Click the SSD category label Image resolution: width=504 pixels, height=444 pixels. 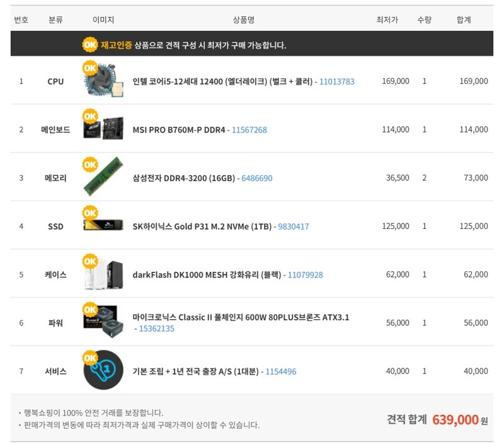pos(55,226)
